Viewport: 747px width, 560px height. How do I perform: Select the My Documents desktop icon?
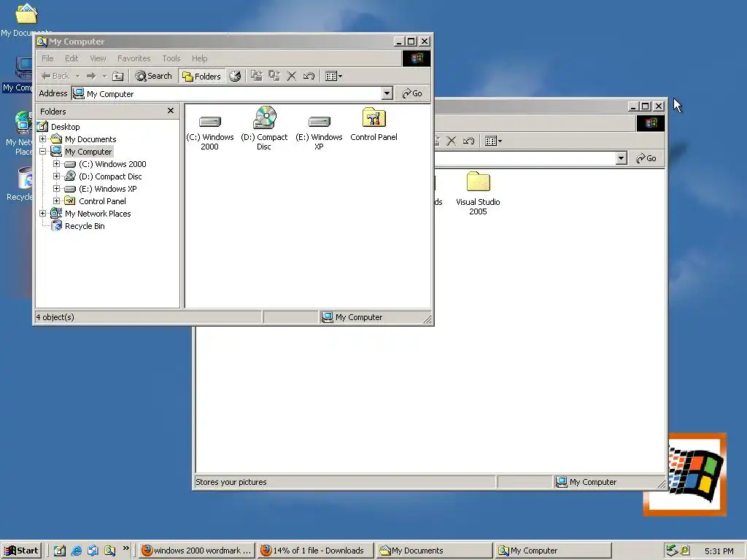pos(26,20)
